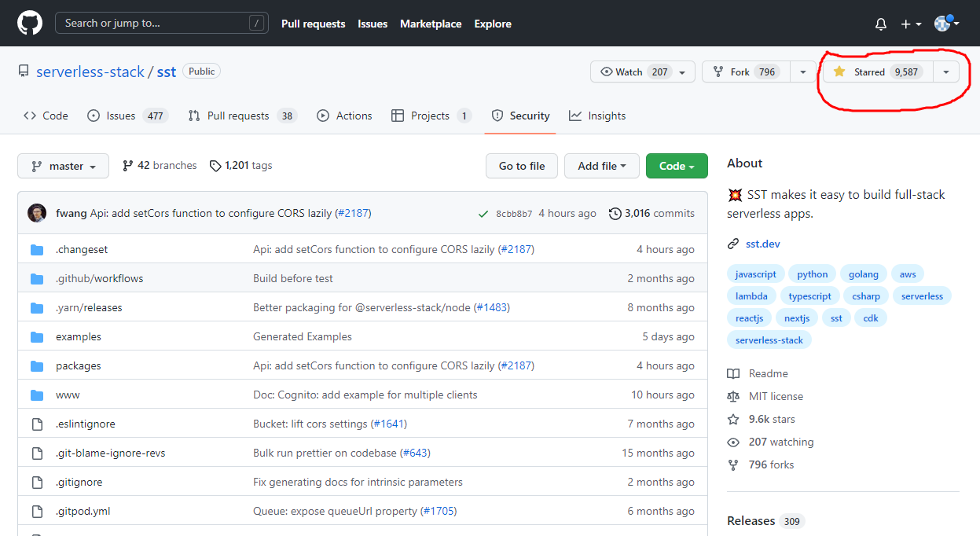Open the sst.dev website link
Screen dimensions: 980x536
coord(762,244)
